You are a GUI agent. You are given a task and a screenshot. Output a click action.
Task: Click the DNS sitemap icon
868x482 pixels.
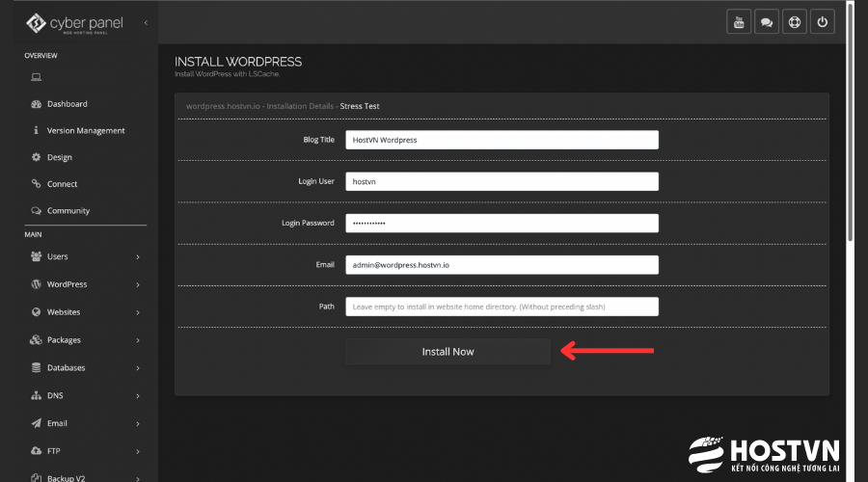click(x=36, y=395)
